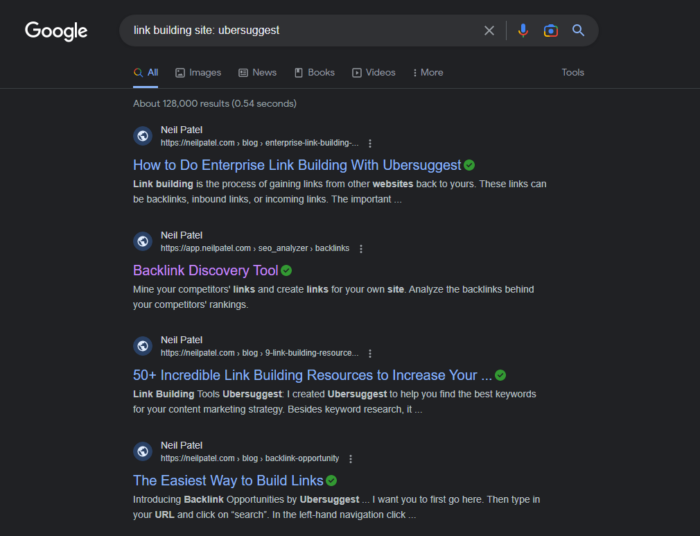
Task: Click green checkmark beside Backlink Discovery Tool
Action: 287,270
